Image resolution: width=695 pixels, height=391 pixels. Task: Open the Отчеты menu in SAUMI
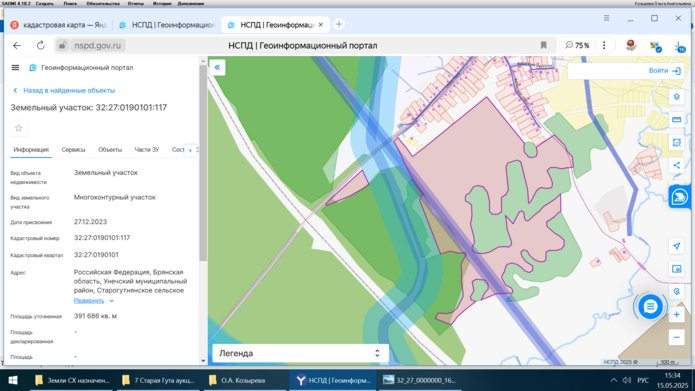click(x=136, y=3)
